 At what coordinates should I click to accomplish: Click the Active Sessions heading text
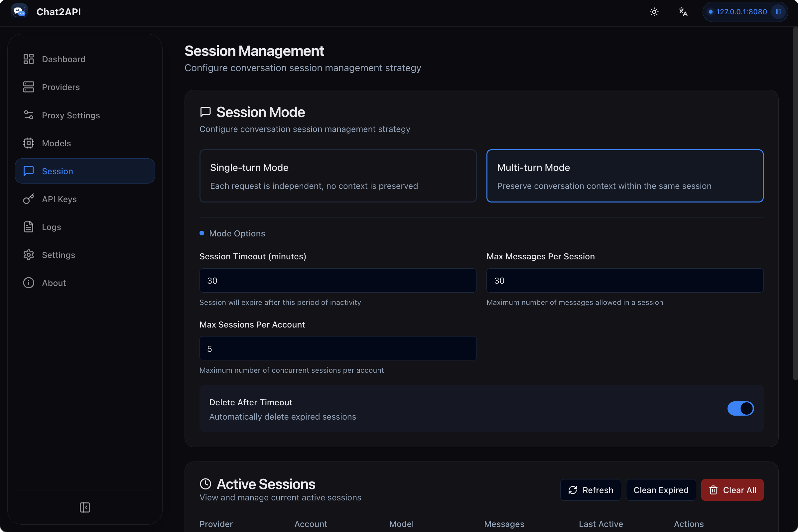(266, 484)
